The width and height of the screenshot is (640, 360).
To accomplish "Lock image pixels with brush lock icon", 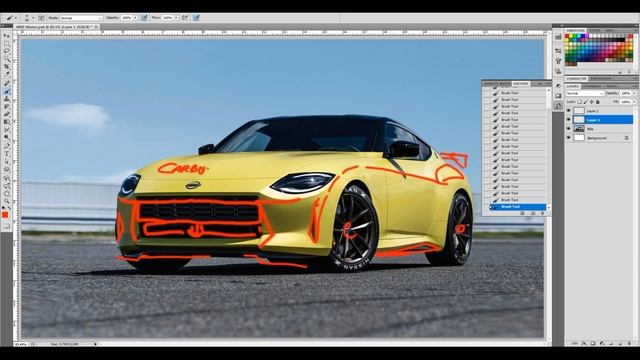I will pos(585,102).
